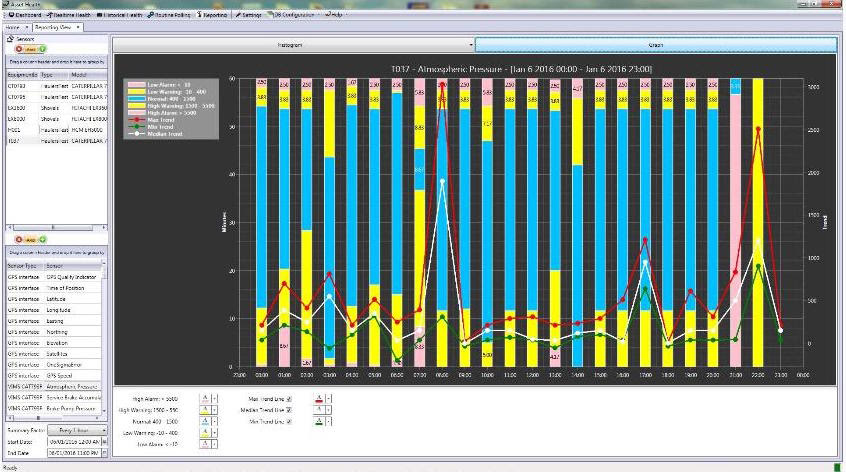Image resolution: width=846 pixels, height=472 pixels.
Task: Disable the Min Trend Line checkbox
Action: coord(290,421)
